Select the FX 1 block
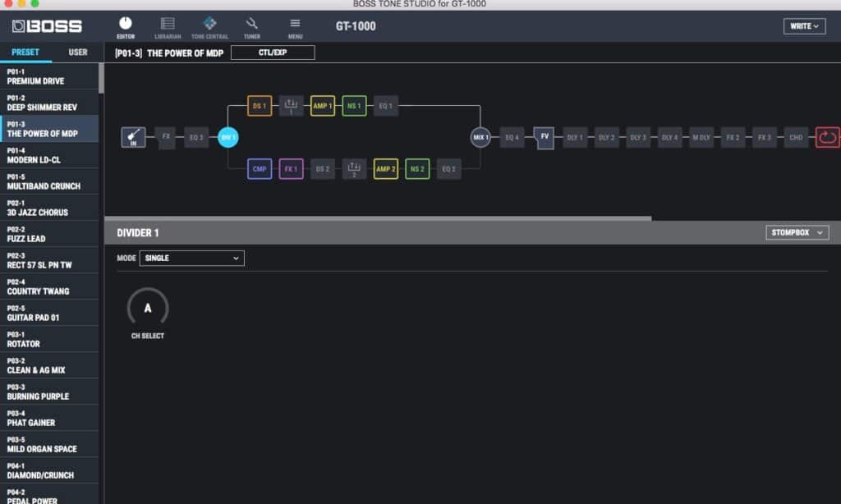 point(291,169)
